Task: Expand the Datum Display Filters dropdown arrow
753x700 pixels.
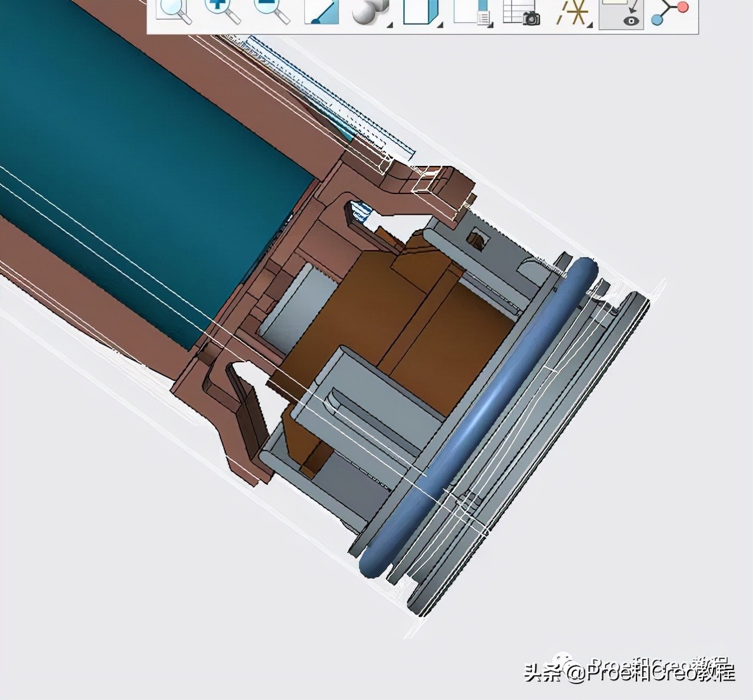Action: (589, 25)
